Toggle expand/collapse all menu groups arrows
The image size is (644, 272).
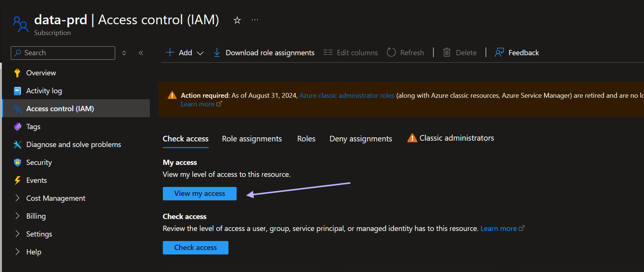[124, 53]
